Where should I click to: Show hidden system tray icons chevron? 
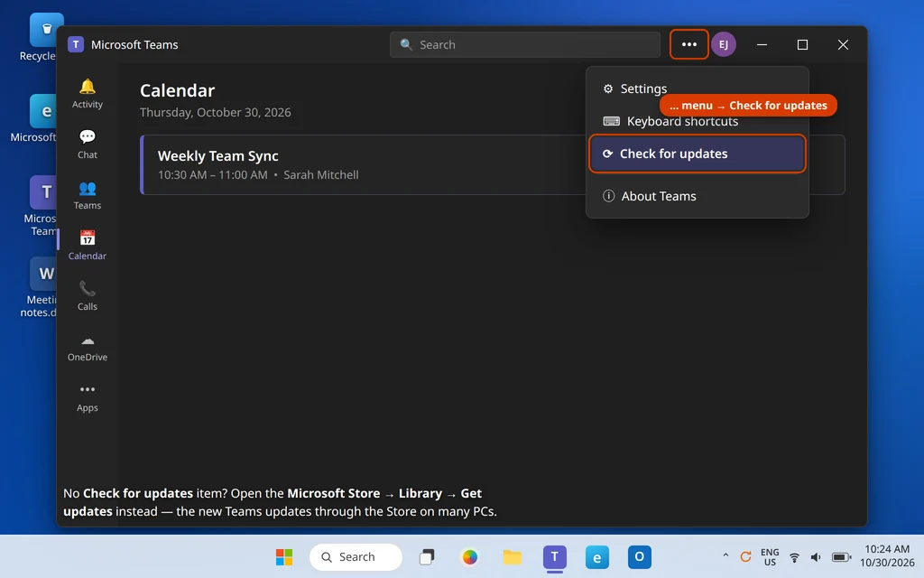pyautogui.click(x=725, y=555)
